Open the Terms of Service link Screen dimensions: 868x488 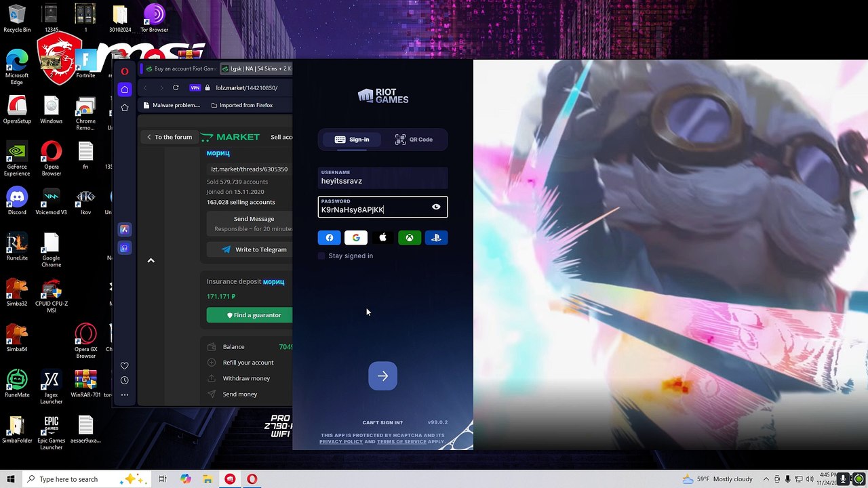(401, 441)
